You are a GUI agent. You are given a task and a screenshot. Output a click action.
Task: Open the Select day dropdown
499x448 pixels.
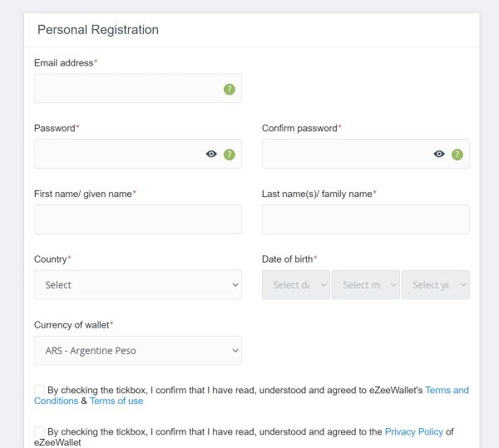(x=295, y=284)
